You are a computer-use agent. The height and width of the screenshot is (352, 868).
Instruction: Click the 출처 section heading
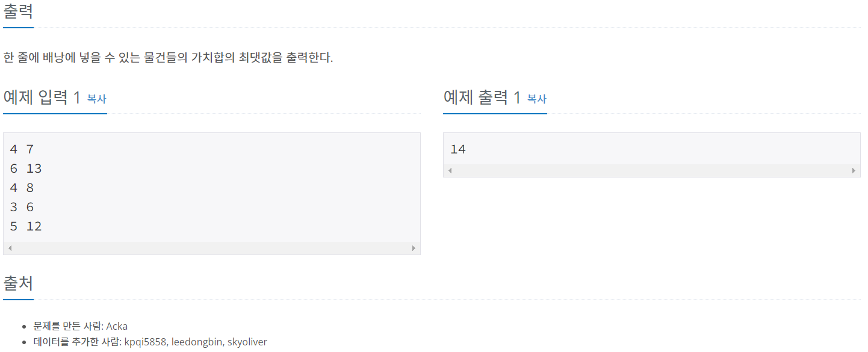click(x=18, y=283)
